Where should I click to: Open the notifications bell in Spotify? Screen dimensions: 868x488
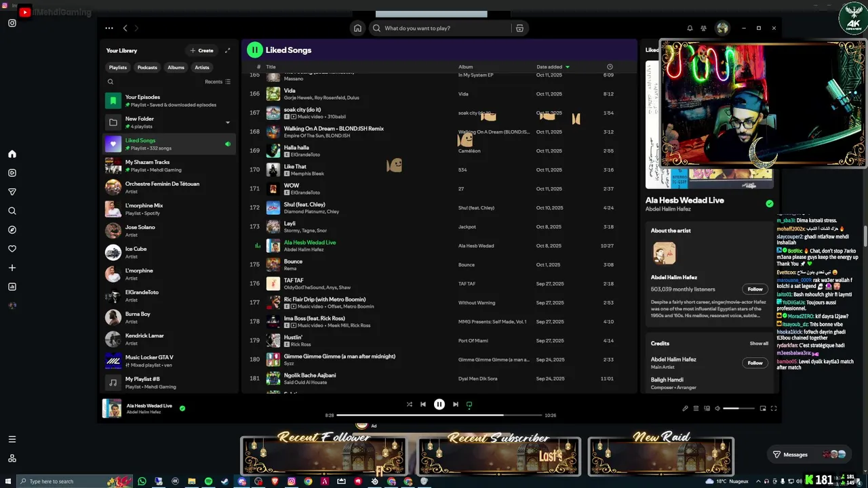[690, 28]
